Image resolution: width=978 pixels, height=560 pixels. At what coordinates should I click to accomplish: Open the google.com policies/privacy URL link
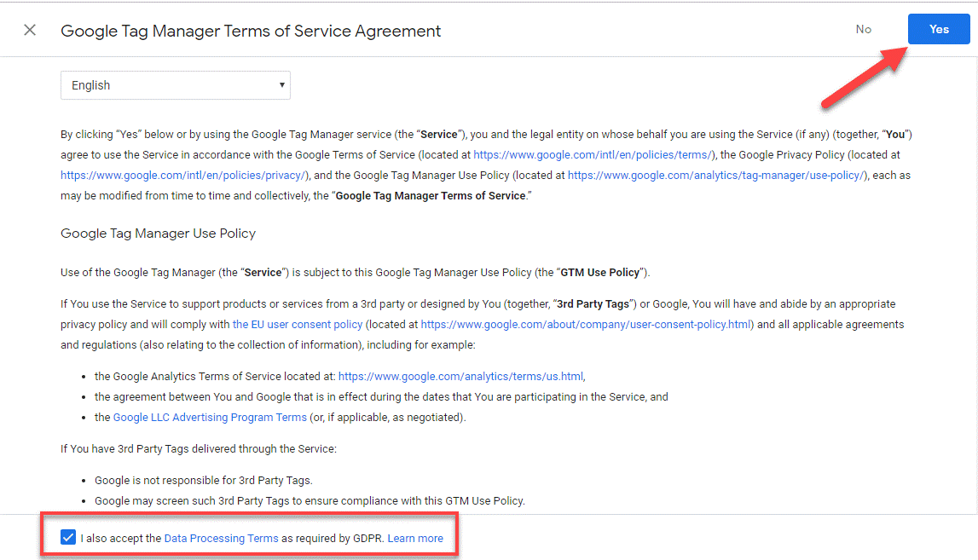click(183, 175)
